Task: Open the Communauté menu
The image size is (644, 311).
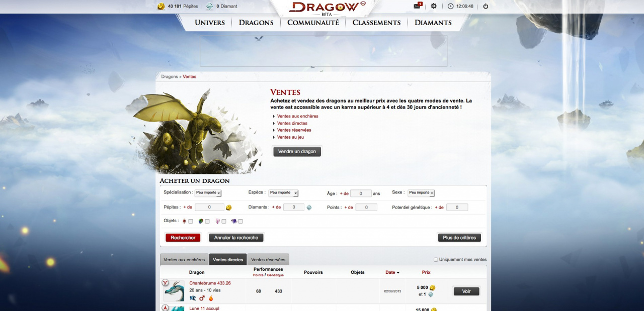Action: [313, 23]
